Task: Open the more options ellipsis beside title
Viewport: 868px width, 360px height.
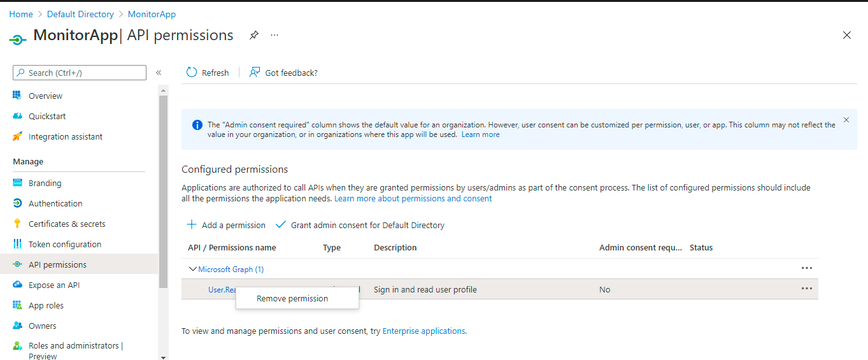Action: click(x=274, y=35)
